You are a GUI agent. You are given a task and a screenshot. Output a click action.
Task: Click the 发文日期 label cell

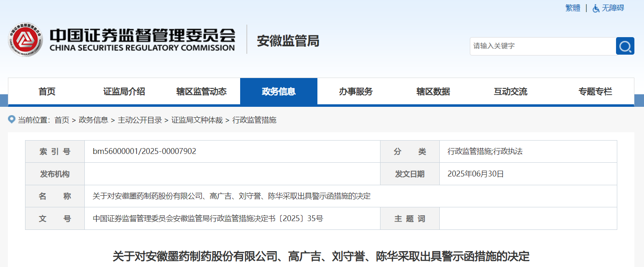click(410, 174)
